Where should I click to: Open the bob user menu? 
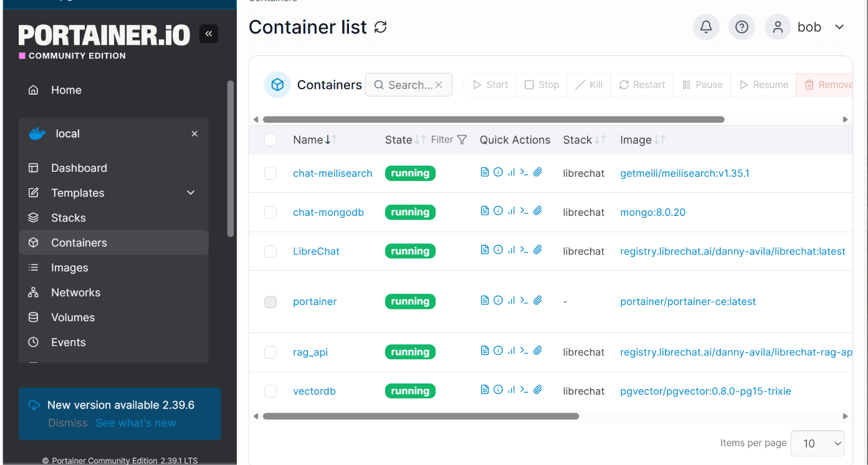coord(805,27)
